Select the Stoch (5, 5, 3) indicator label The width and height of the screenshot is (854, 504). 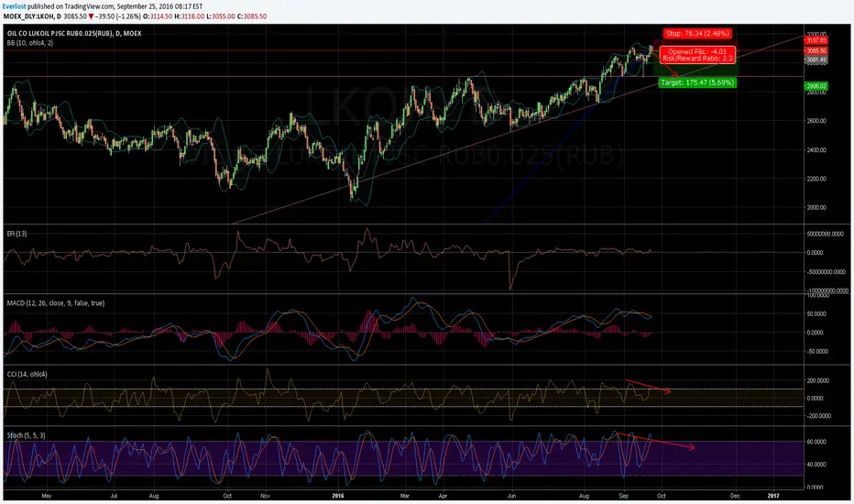27,435
